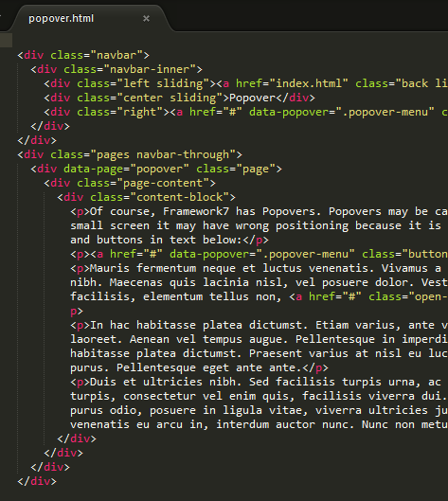Close the popover.html tab
This screenshot has width=448, height=501.
(x=146, y=19)
